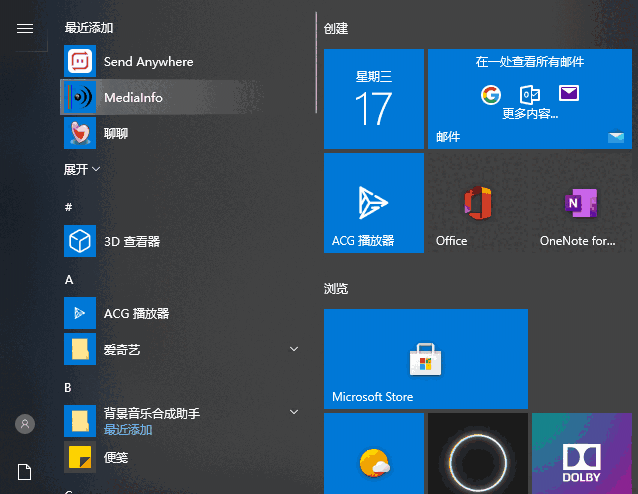This screenshot has height=494, width=638.
Task: Open the hamburger menu at top left
Action: point(25,28)
